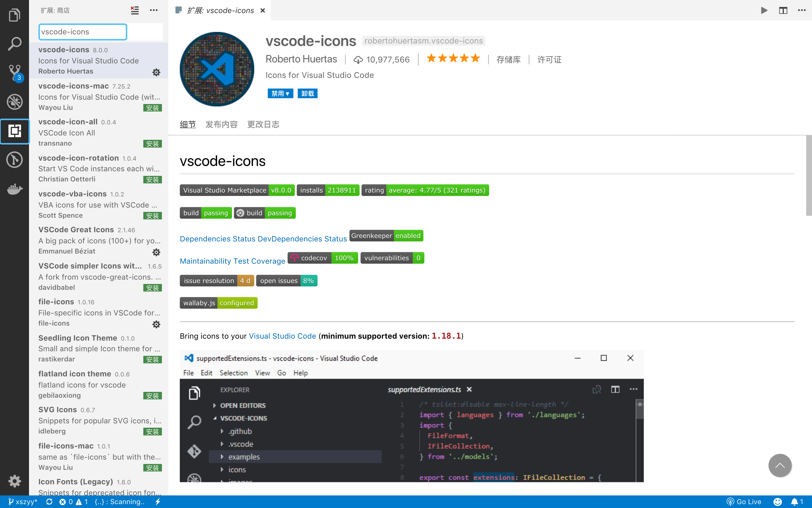The image size is (812, 508).
Task: Click the xszyy* git branch indicator
Action: (x=22, y=502)
